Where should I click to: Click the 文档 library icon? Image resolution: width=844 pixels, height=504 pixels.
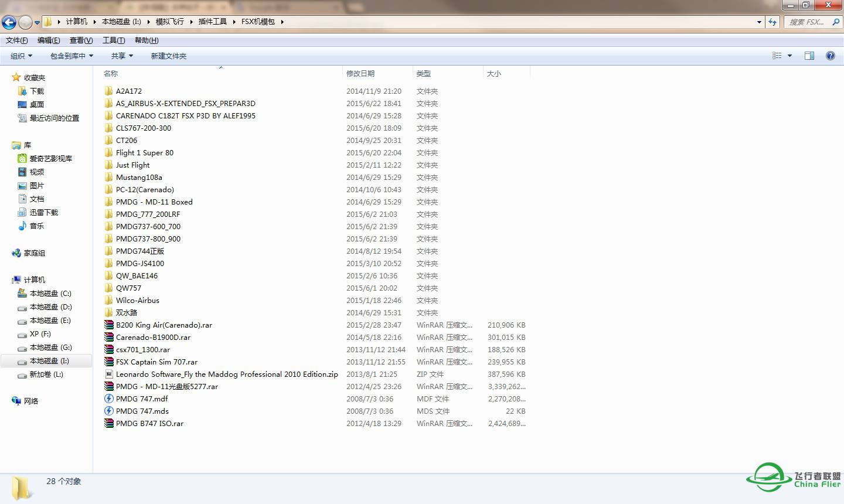[x=22, y=199]
